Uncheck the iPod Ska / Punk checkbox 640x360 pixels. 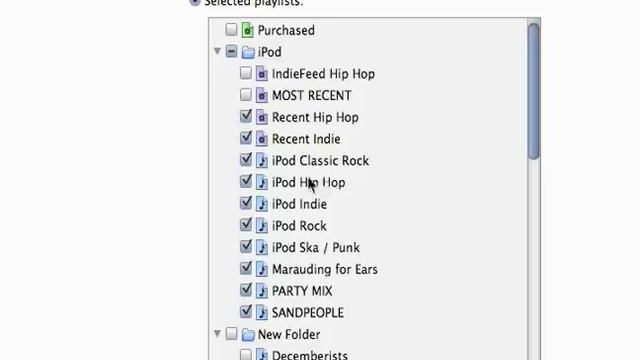coord(246,247)
